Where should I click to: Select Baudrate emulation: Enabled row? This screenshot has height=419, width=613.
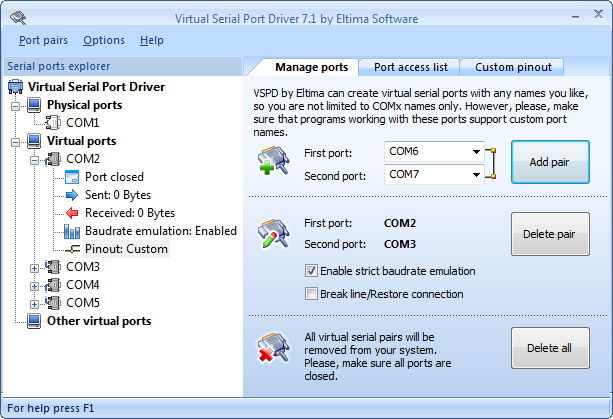coord(161,231)
